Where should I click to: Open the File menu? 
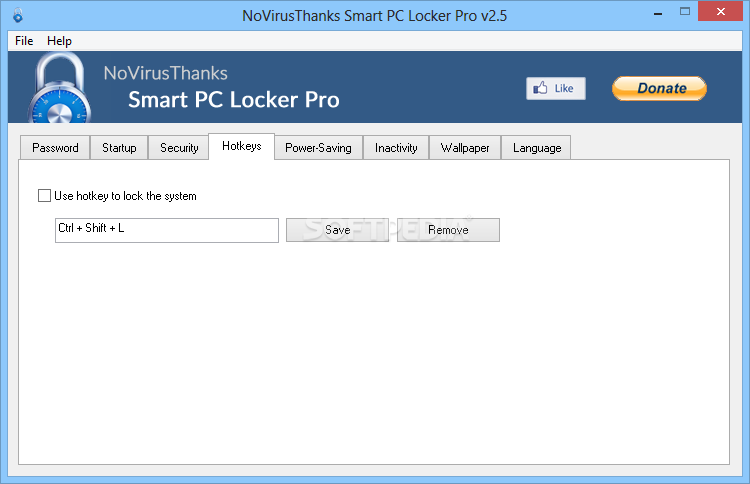pos(24,41)
